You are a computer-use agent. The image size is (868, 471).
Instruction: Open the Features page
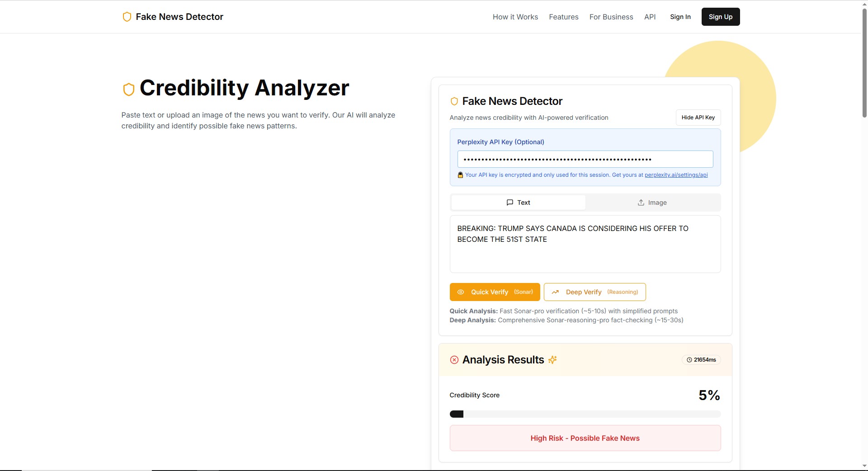(x=563, y=17)
